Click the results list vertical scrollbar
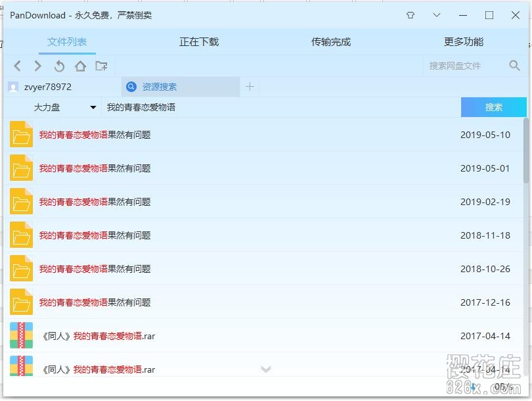The image size is (532, 401). [526, 151]
